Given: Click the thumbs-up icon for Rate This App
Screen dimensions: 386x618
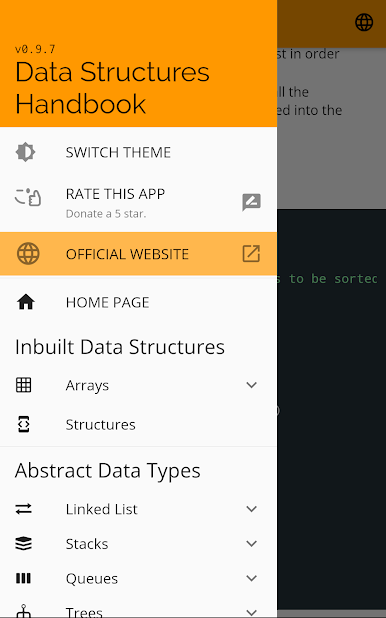Looking at the screenshot, I should [28, 197].
